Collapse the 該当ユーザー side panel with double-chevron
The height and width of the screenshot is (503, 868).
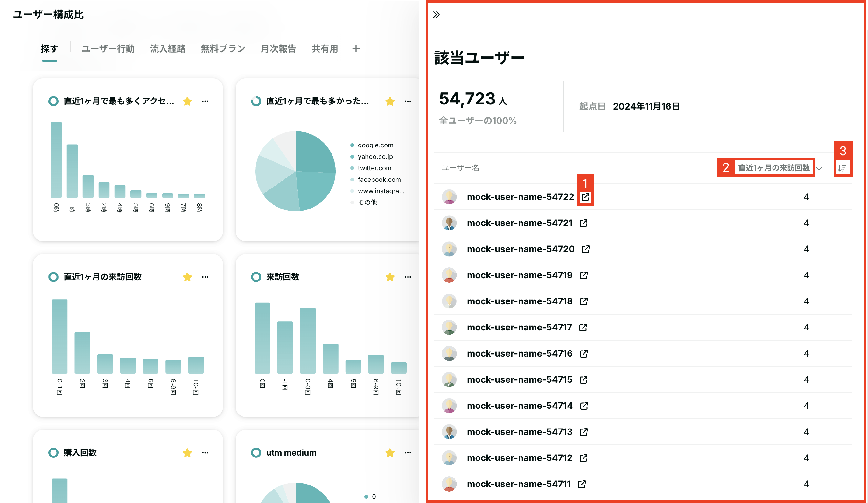[x=437, y=14]
